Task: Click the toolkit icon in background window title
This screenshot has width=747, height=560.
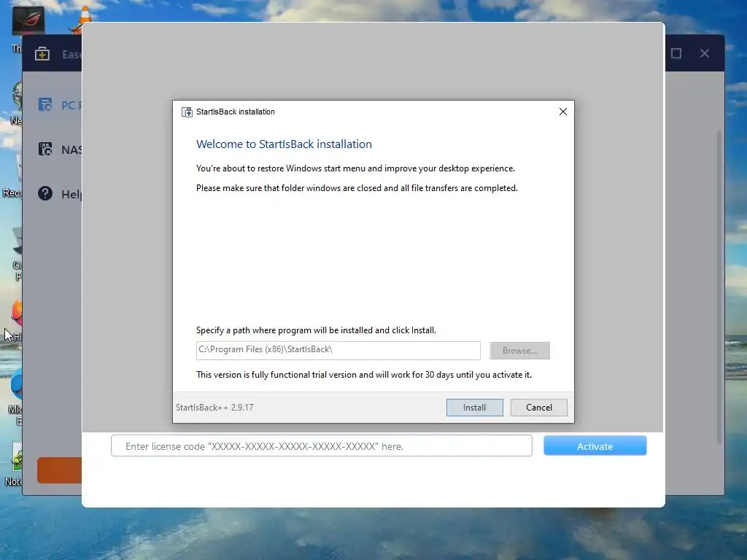Action: tap(42, 53)
